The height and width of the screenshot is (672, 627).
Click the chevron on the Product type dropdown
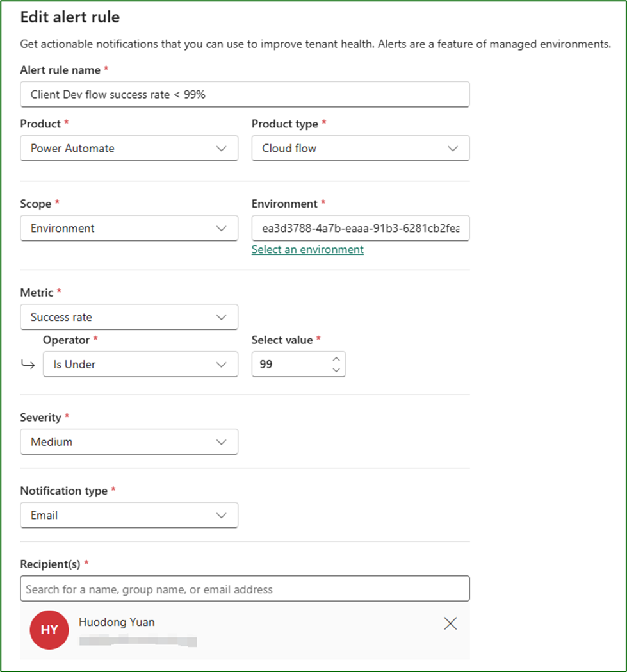pyautogui.click(x=453, y=148)
